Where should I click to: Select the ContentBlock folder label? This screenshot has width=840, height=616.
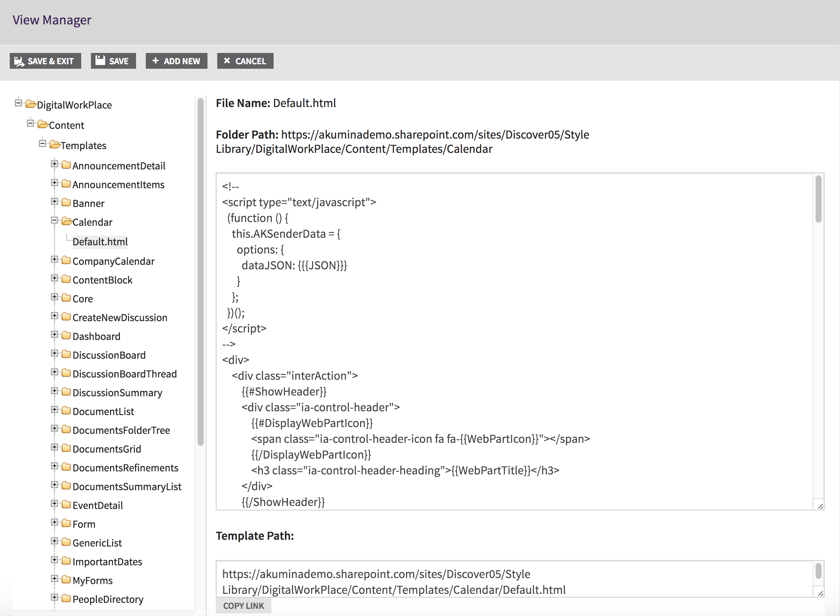102,280
